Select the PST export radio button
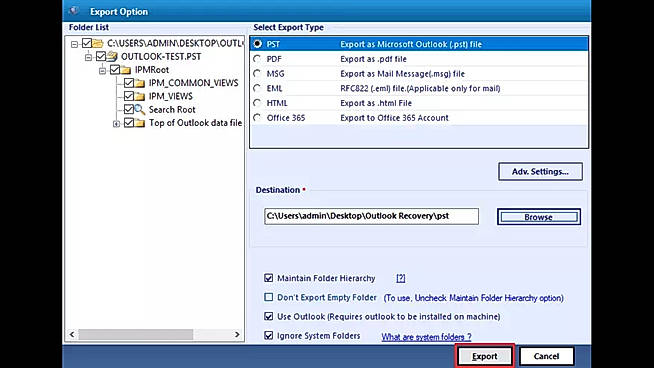This screenshot has width=654, height=368. pyautogui.click(x=257, y=44)
